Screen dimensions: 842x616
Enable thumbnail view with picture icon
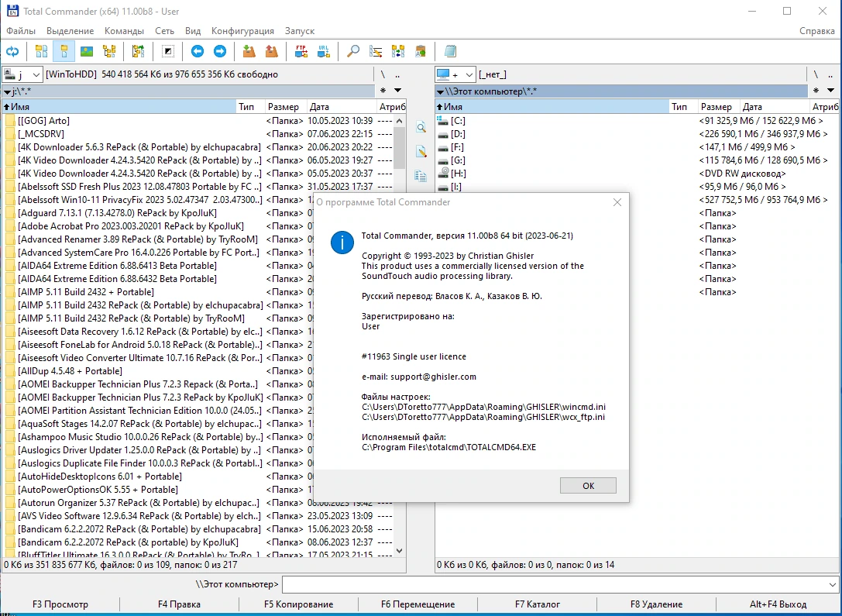[x=87, y=52]
